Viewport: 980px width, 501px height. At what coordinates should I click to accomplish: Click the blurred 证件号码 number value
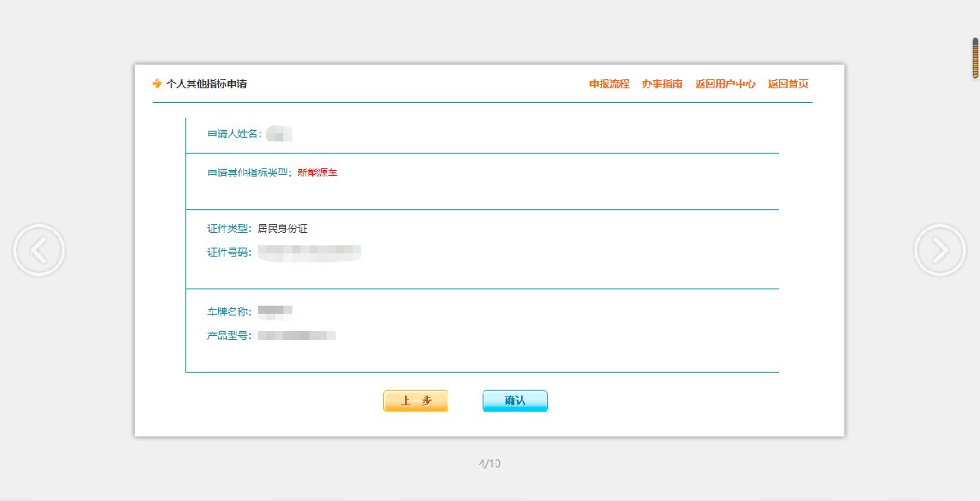click(x=310, y=252)
